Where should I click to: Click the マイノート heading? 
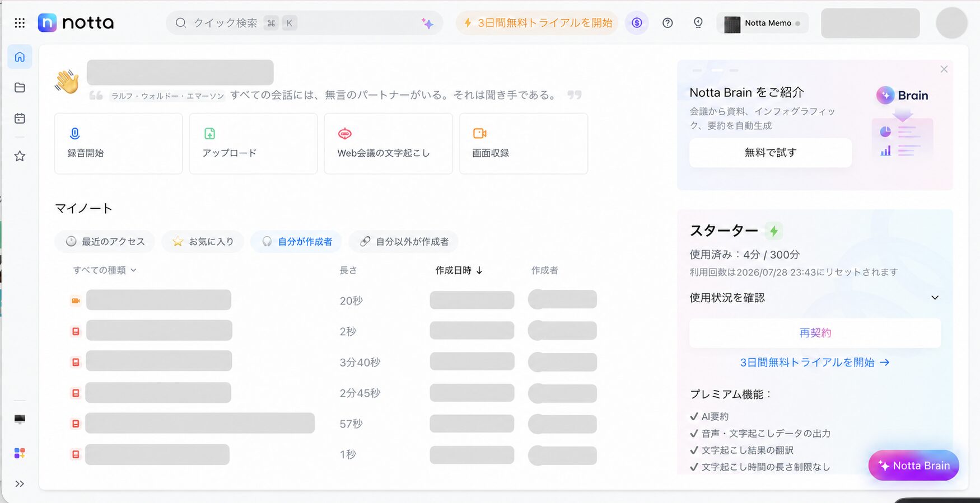click(x=83, y=209)
